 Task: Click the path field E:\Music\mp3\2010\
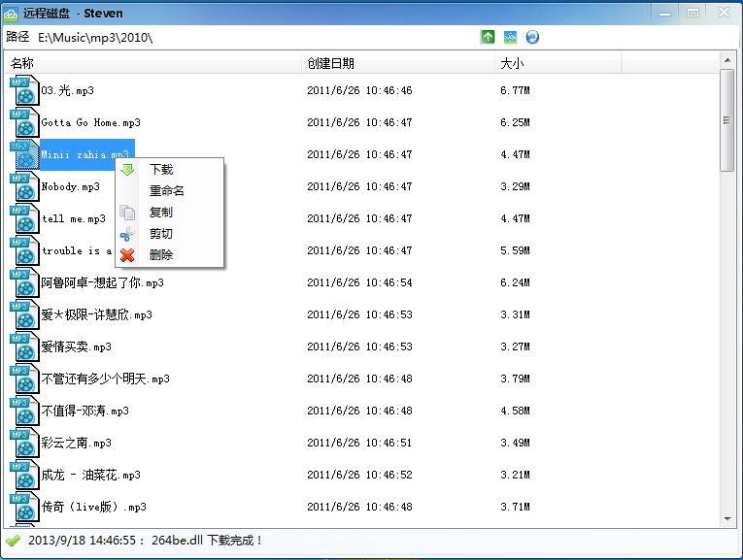tap(95, 38)
